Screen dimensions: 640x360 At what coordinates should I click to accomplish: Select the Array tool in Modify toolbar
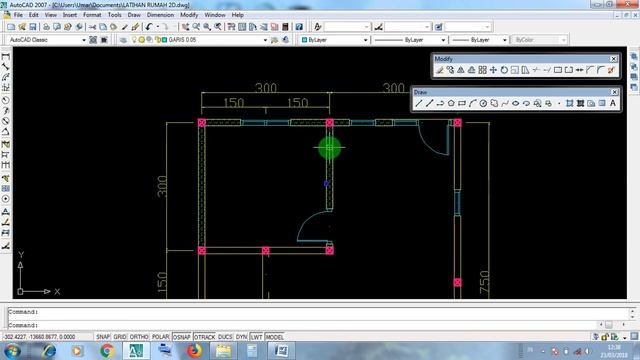click(482, 70)
